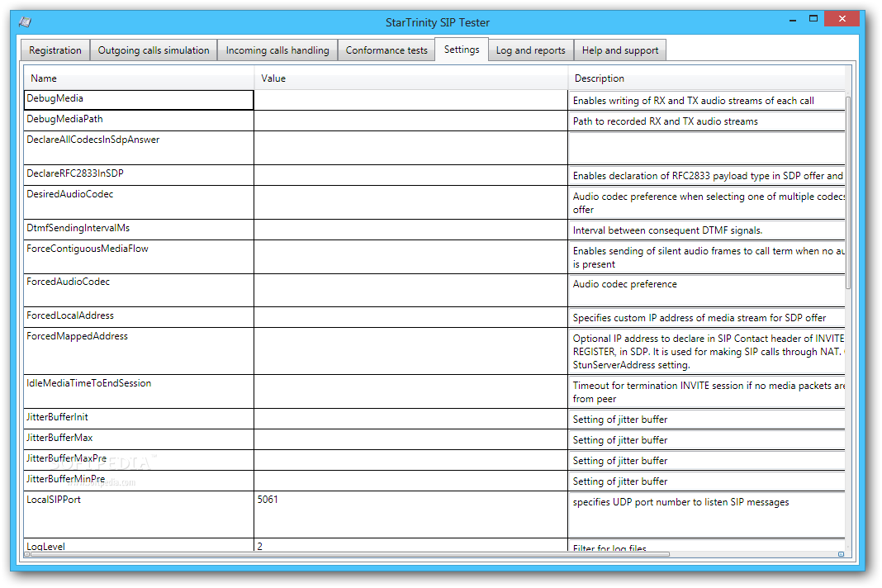Image resolution: width=882 pixels, height=588 pixels.
Task: Click the StarTrinity app icon in title bar
Action: coord(25,22)
